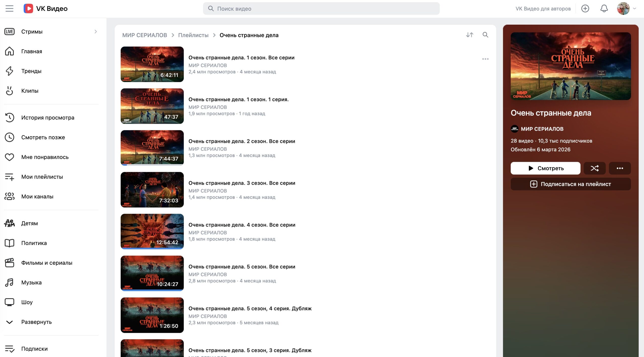Open thumbnail of 1 сезон. 1 серия

pyautogui.click(x=152, y=106)
